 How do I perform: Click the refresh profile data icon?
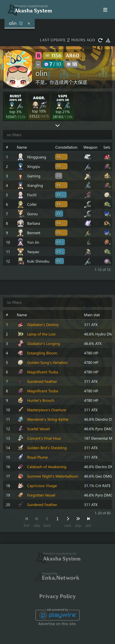[x=100, y=40]
